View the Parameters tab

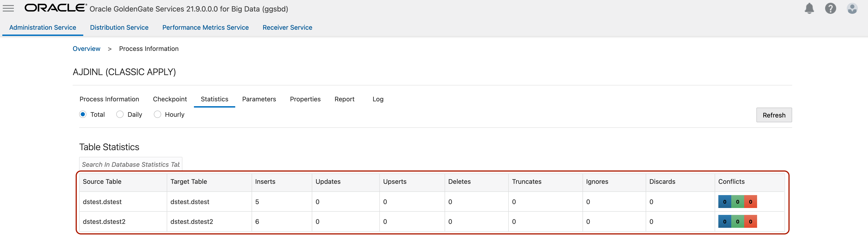click(259, 99)
